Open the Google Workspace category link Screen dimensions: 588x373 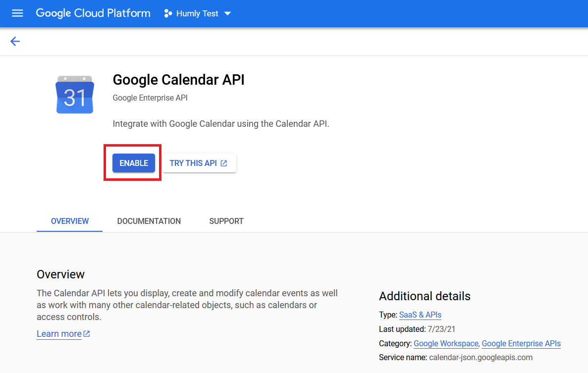click(445, 343)
